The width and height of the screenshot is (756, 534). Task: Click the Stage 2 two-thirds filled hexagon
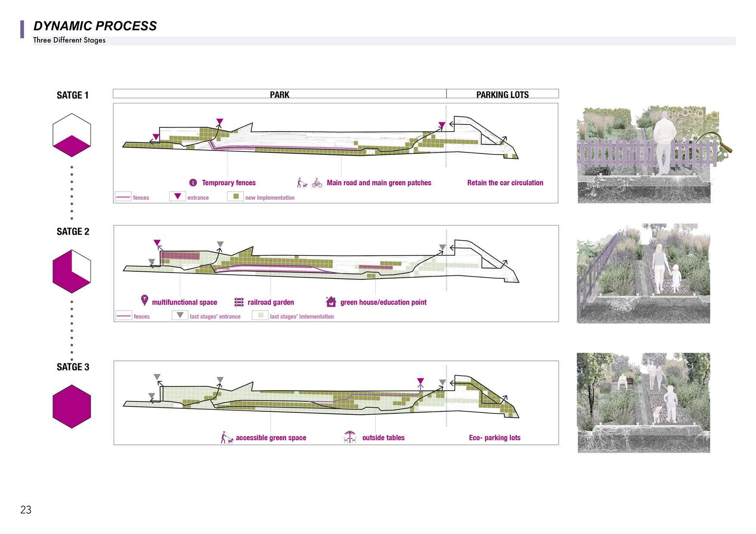[x=72, y=271]
